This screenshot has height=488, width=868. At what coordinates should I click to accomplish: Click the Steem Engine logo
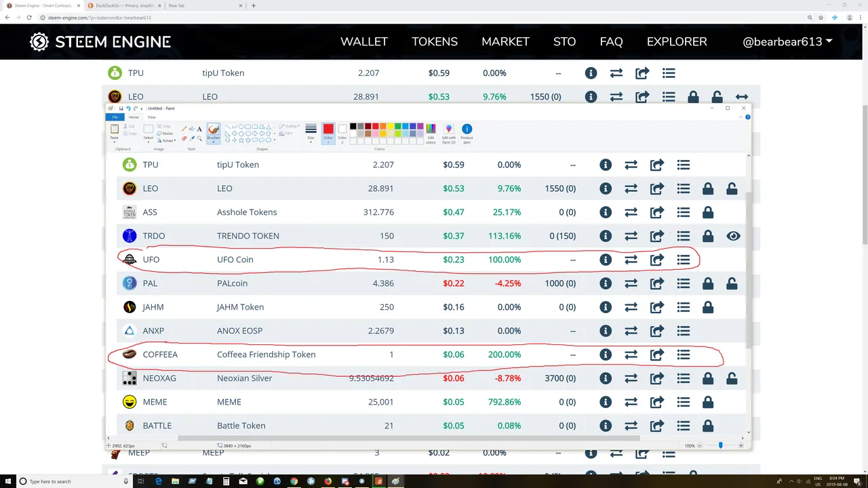click(100, 42)
